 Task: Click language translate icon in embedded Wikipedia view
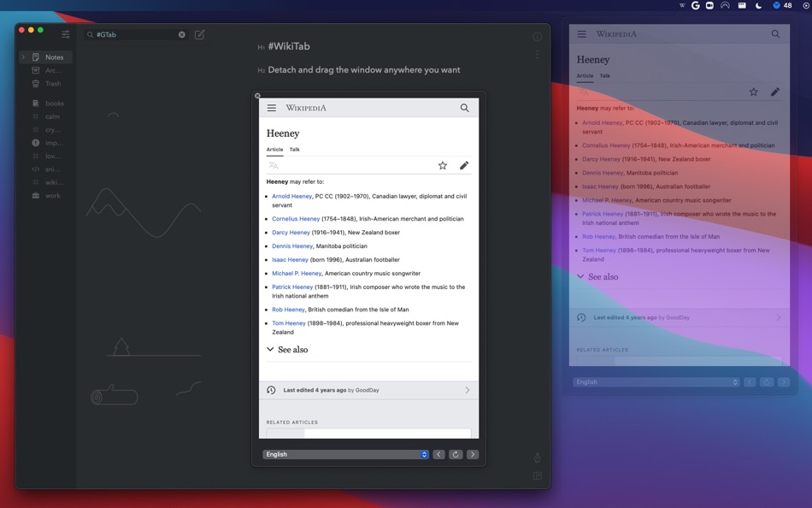[x=274, y=166]
